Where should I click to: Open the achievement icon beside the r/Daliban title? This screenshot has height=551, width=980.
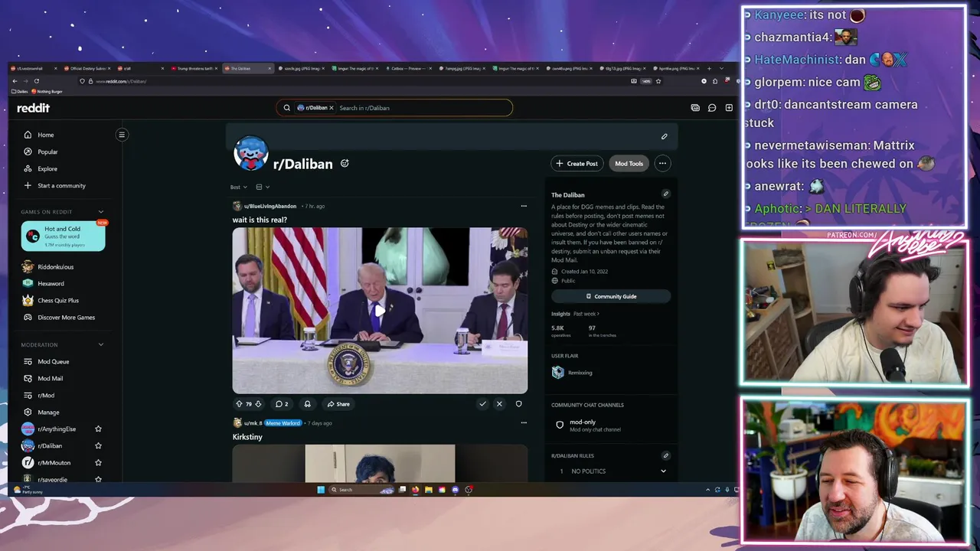tap(345, 164)
